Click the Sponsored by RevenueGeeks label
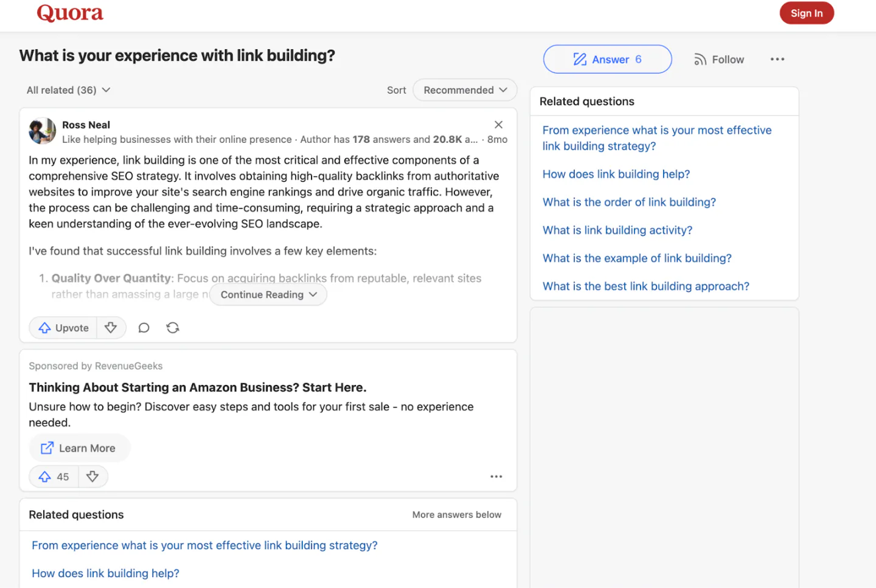The width and height of the screenshot is (876, 588). point(96,366)
